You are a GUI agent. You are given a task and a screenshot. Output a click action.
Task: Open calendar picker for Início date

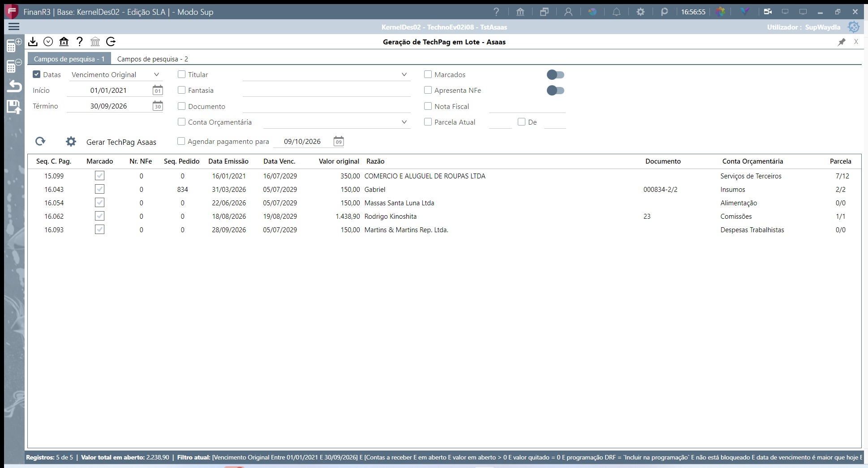158,91
